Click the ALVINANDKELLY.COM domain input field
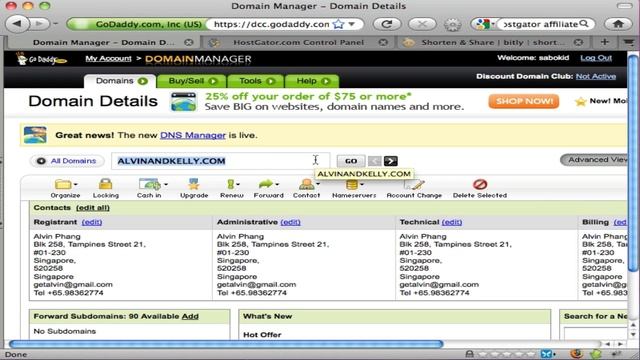640x360 pixels. point(220,161)
